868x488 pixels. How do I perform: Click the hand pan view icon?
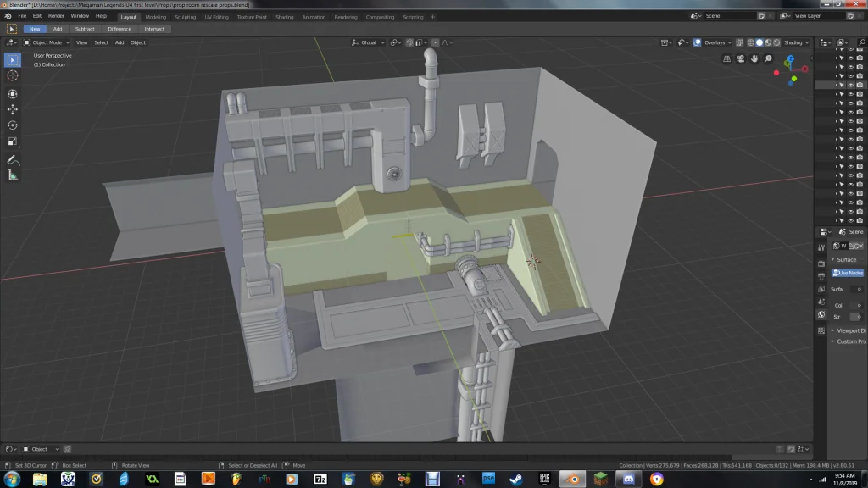tap(754, 58)
